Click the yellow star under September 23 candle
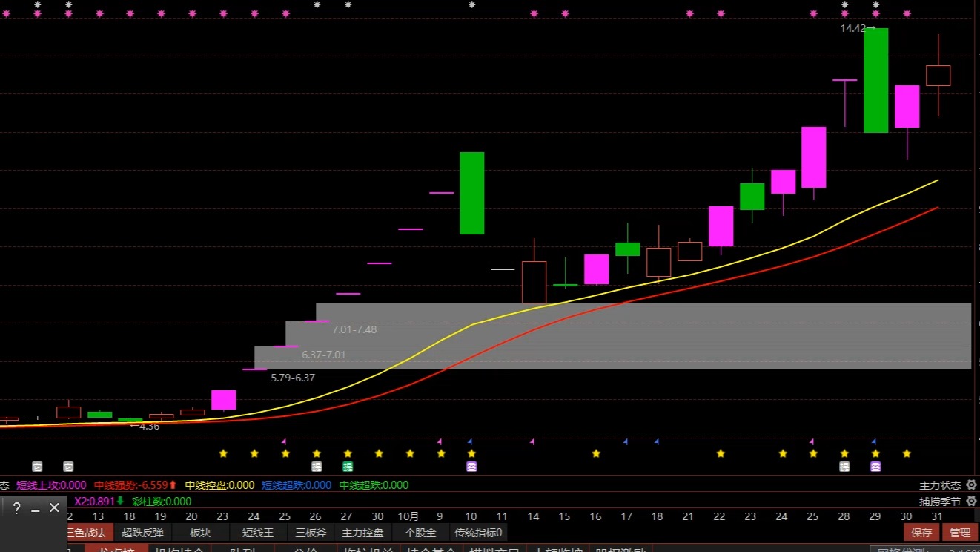The image size is (980, 552). coord(223,453)
